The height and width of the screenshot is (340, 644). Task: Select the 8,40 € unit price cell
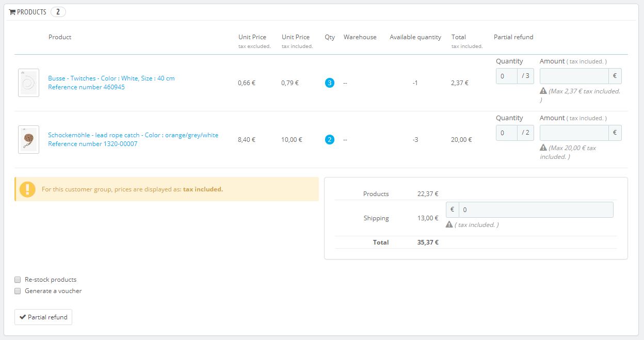point(247,139)
